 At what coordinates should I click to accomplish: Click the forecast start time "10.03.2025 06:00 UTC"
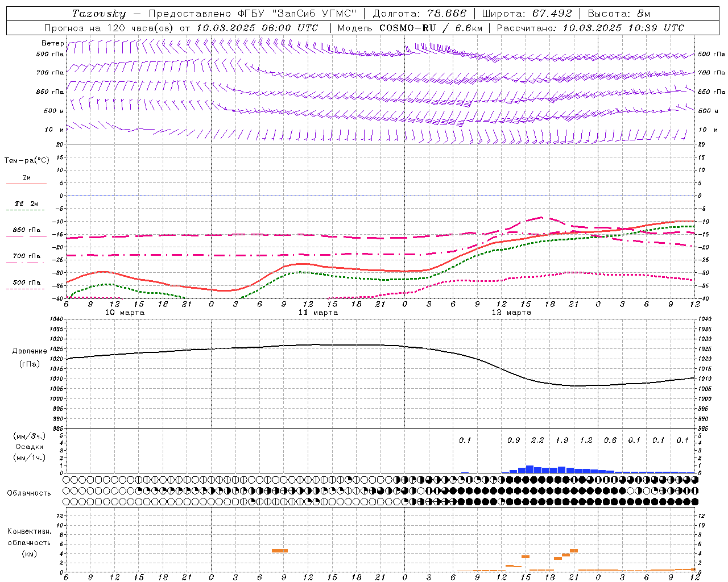pos(257,28)
